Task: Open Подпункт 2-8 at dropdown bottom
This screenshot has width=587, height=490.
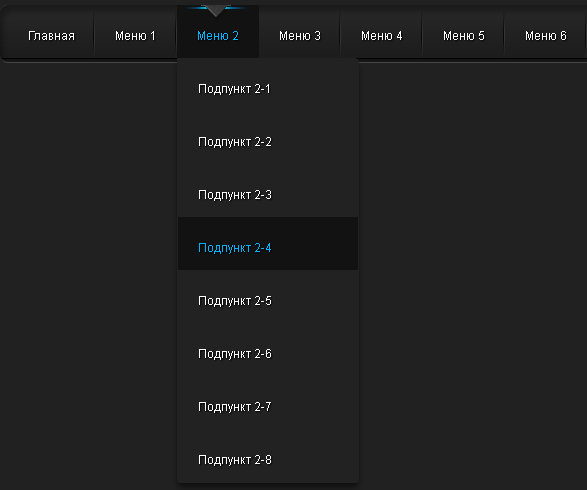Action: click(x=268, y=460)
